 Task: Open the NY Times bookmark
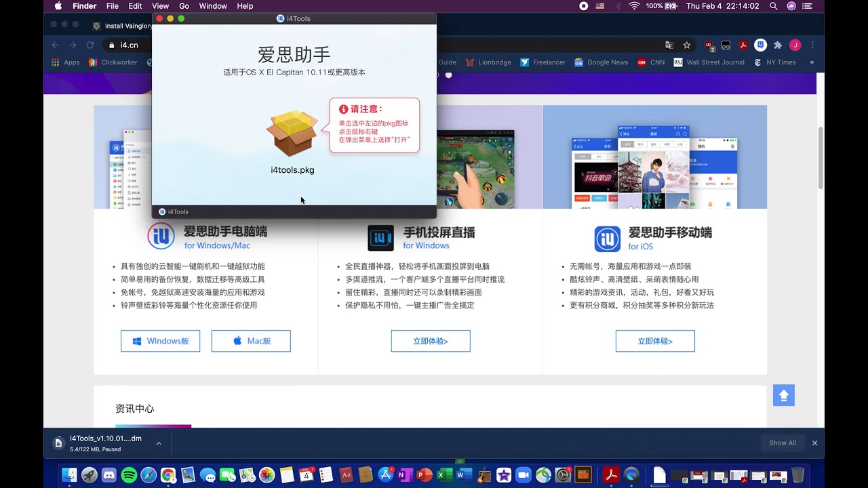[x=774, y=62]
